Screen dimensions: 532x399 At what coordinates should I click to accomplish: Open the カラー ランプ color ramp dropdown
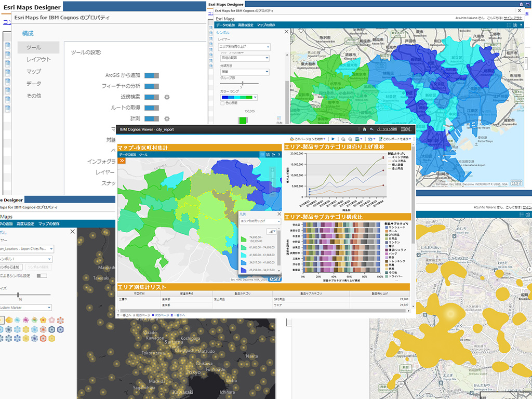[255, 97]
